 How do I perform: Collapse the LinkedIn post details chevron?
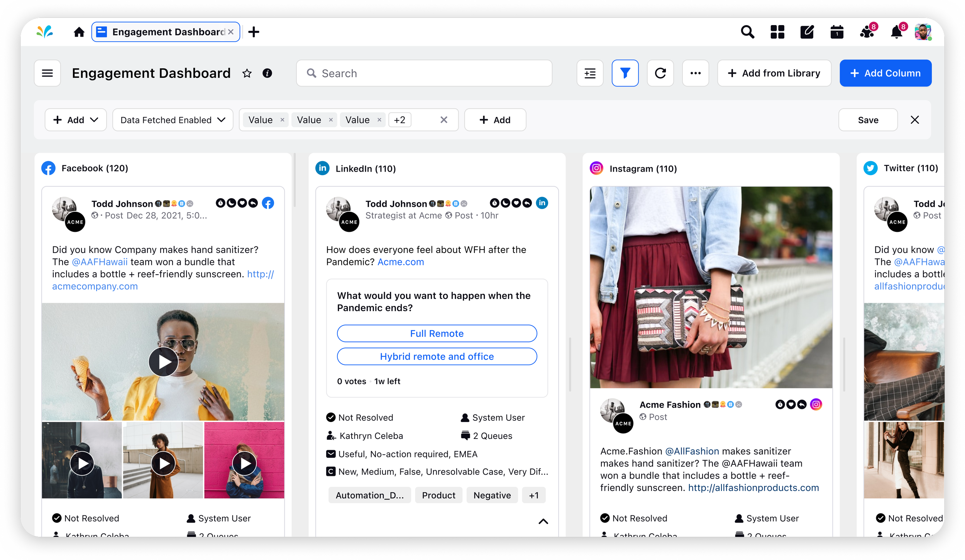(x=543, y=521)
